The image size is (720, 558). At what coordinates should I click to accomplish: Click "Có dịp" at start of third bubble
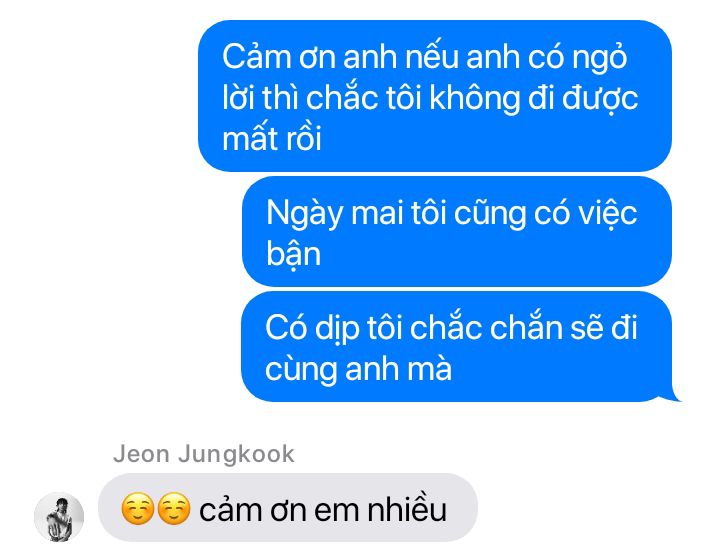pyautogui.click(x=312, y=329)
